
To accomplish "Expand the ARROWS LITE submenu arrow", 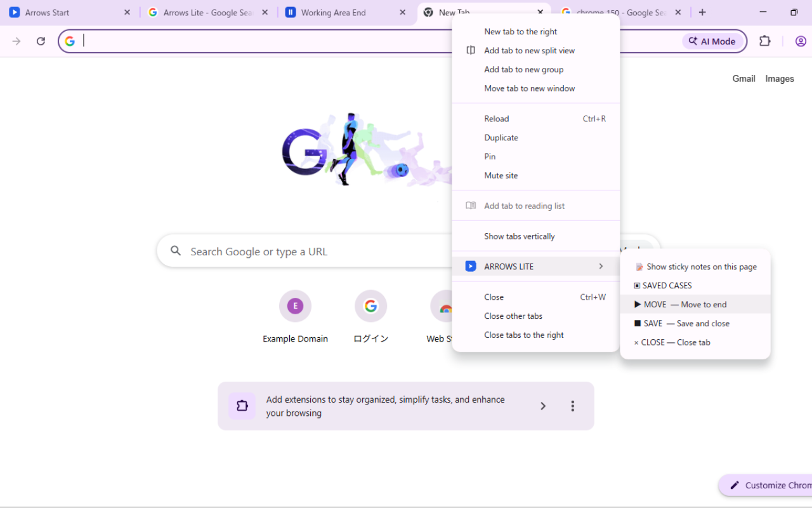I will 601,267.
